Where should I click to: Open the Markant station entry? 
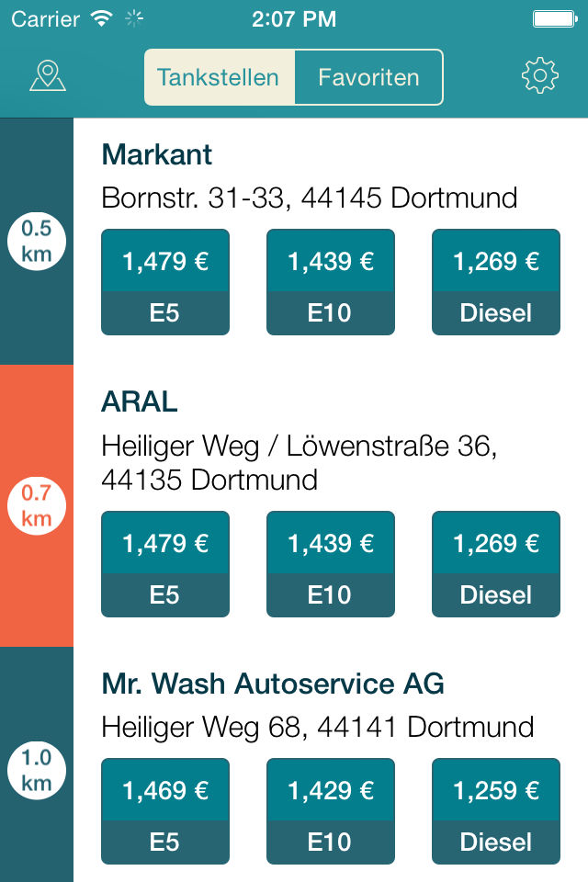[156, 155]
